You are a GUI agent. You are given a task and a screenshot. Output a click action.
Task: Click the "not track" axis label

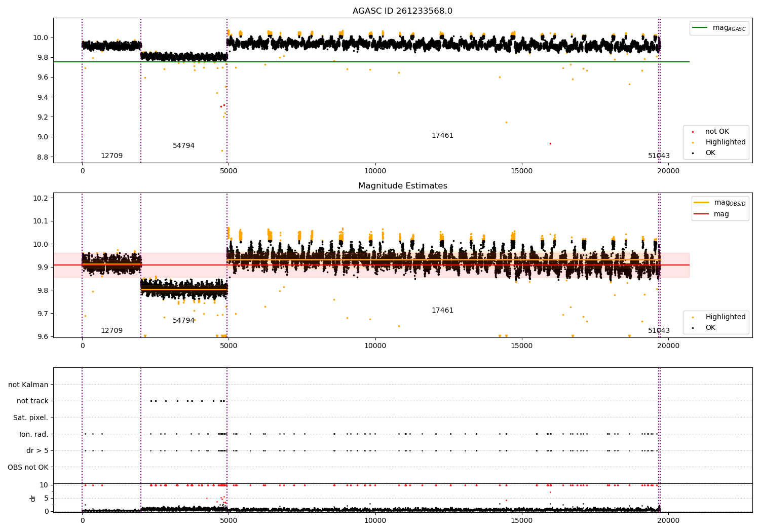32,401
